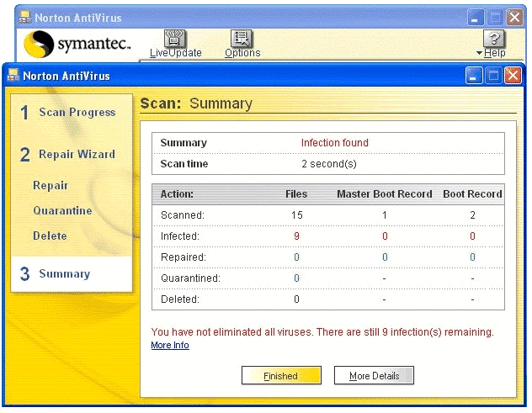
Task: Select step 3 Summary in sidebar
Action: [63, 274]
